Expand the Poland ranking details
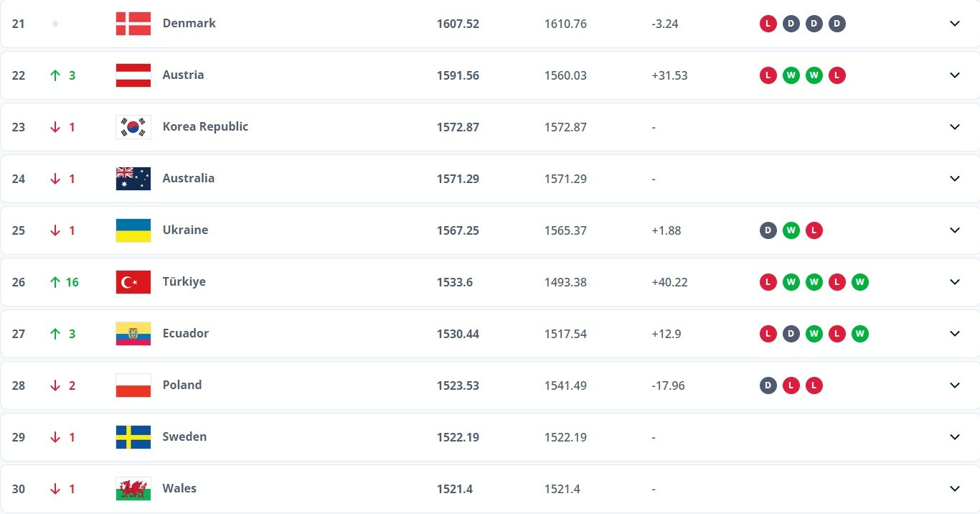This screenshot has width=980, height=514. pos(955,385)
